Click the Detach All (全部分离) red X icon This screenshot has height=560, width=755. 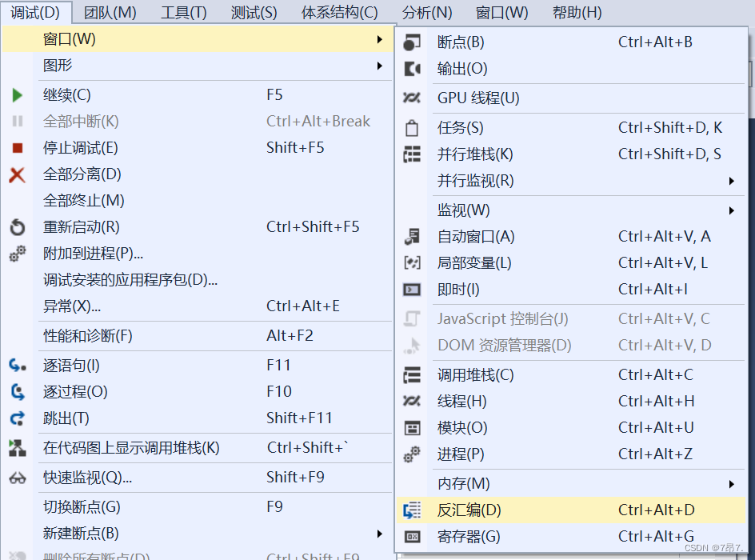point(18,174)
